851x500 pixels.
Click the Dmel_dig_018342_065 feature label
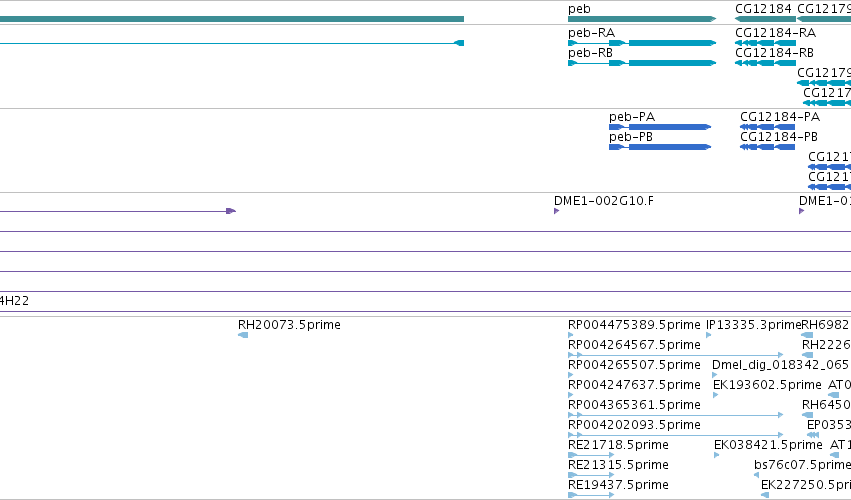click(x=780, y=365)
